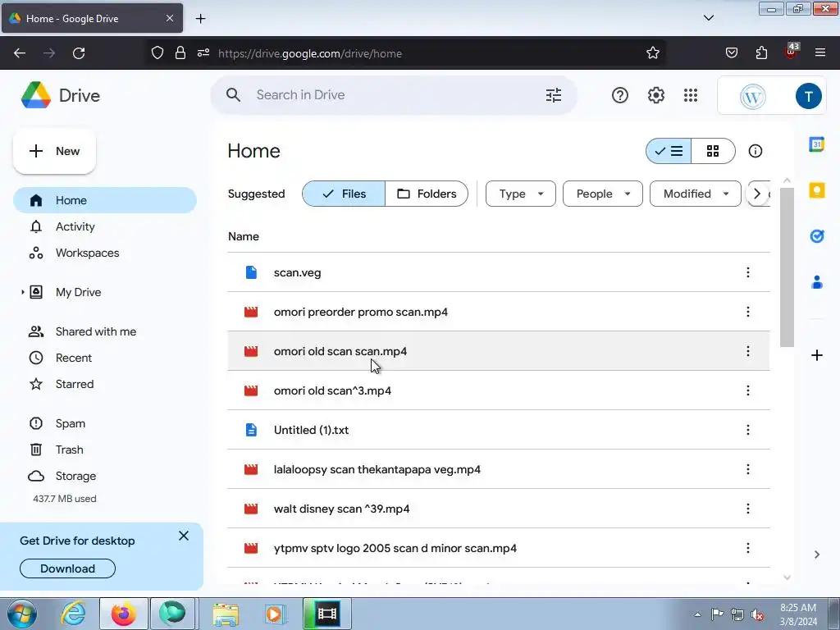Open more actions for scan.veg
This screenshot has width=840, height=630.
pos(748,272)
